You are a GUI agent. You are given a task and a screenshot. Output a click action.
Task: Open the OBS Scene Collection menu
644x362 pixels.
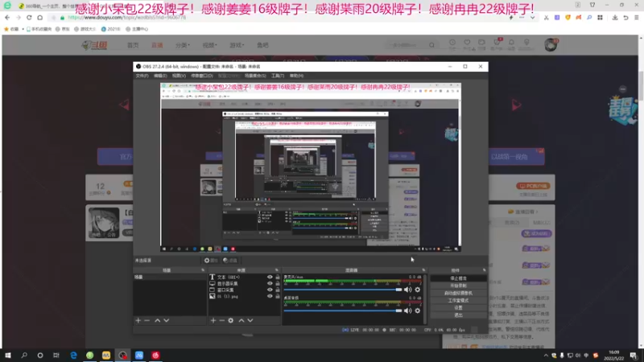(255, 76)
